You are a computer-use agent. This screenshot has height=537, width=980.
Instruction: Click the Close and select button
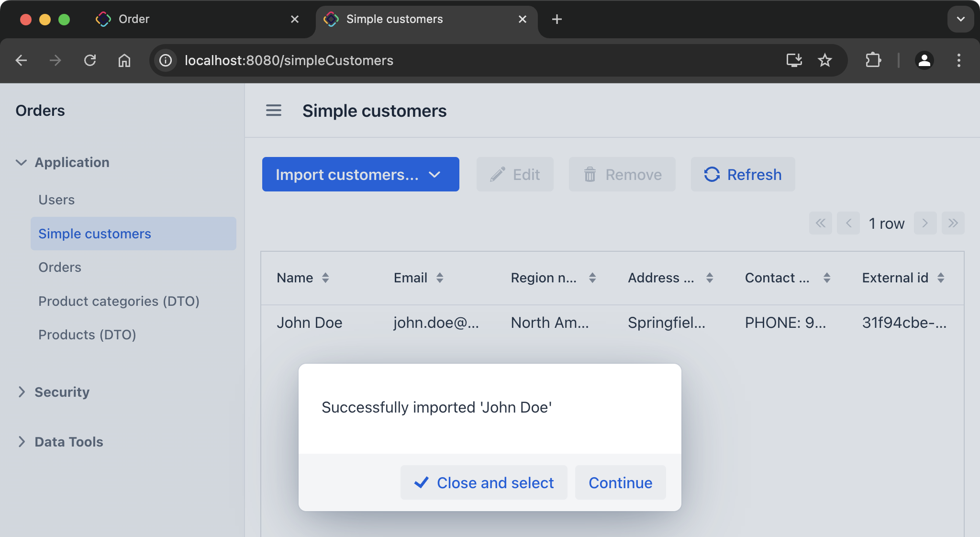(484, 482)
